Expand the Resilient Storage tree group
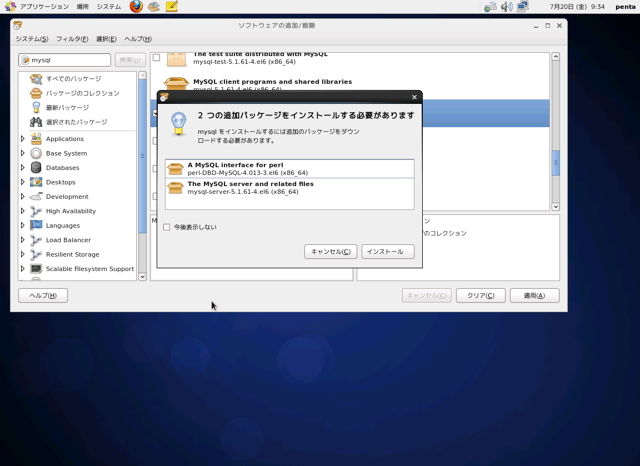This screenshot has height=466, width=640. [x=23, y=254]
